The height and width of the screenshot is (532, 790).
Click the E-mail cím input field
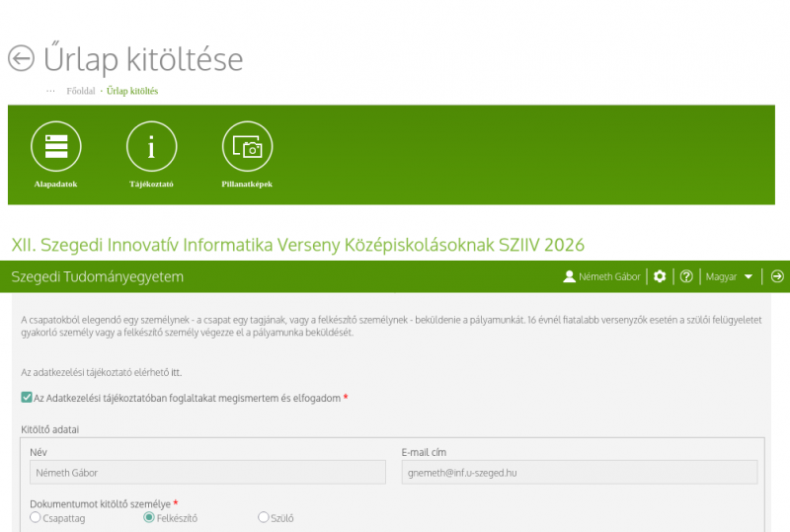point(579,473)
